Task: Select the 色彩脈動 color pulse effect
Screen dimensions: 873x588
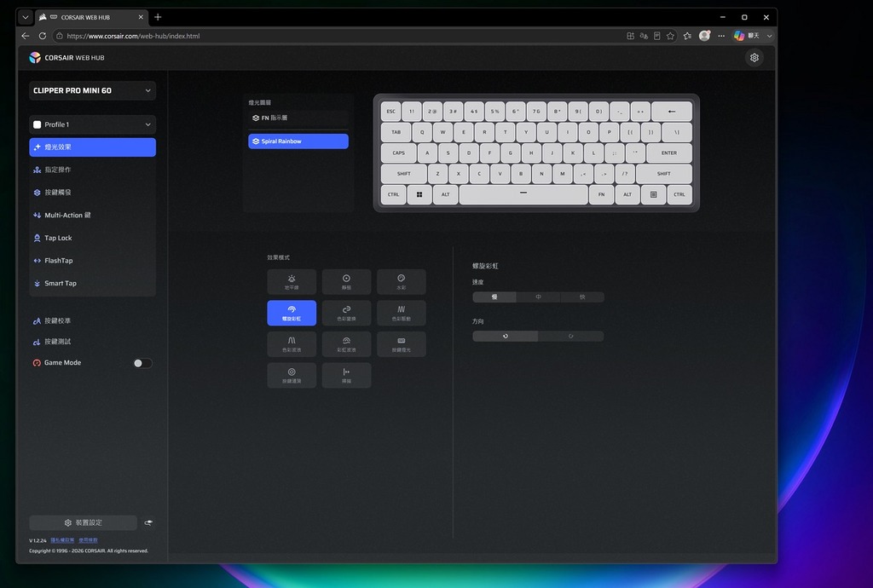Action: [x=401, y=314]
